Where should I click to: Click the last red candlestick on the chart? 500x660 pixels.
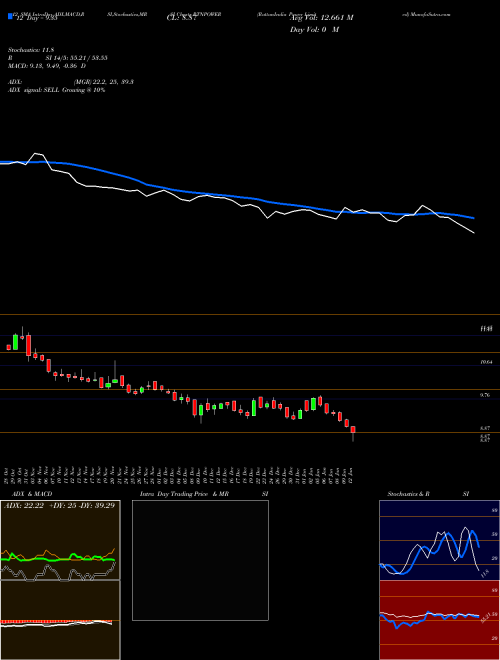(x=353, y=430)
